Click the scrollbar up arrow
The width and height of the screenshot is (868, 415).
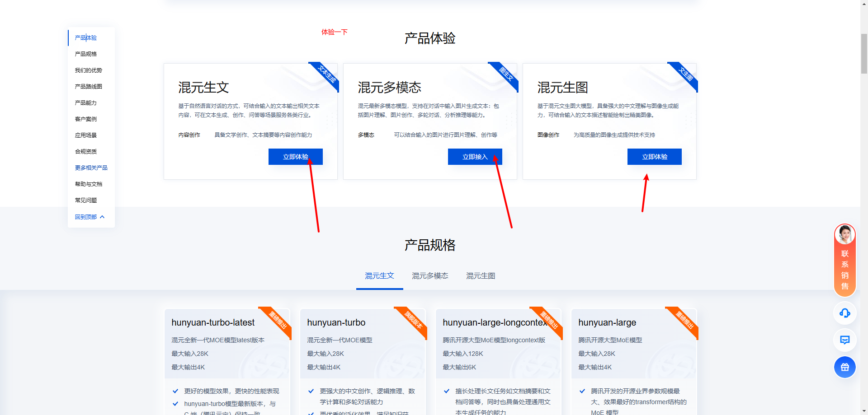864,3
